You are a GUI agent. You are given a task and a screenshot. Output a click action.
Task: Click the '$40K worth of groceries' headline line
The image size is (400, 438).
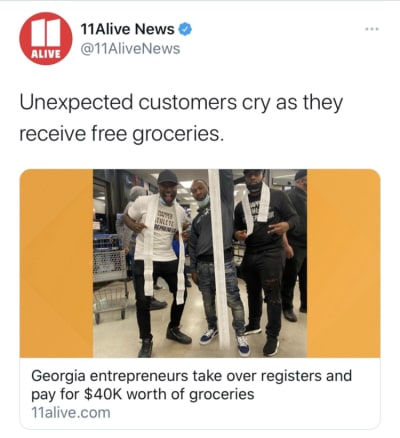tap(169, 394)
